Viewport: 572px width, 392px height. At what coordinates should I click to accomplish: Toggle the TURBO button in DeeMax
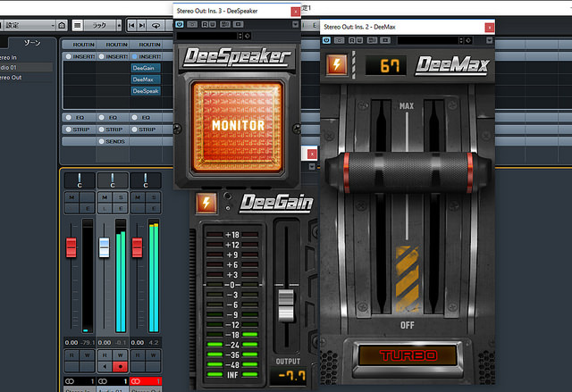pyautogui.click(x=408, y=354)
